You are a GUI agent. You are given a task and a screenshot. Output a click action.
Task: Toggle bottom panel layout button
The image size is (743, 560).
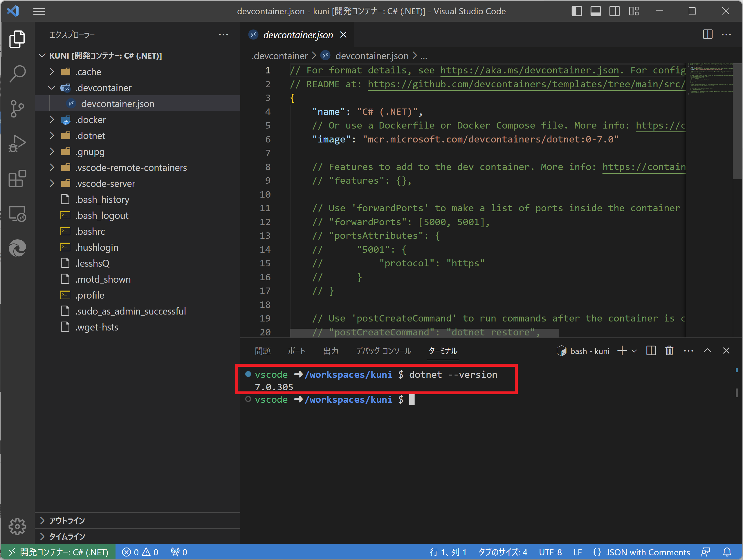pyautogui.click(x=596, y=11)
